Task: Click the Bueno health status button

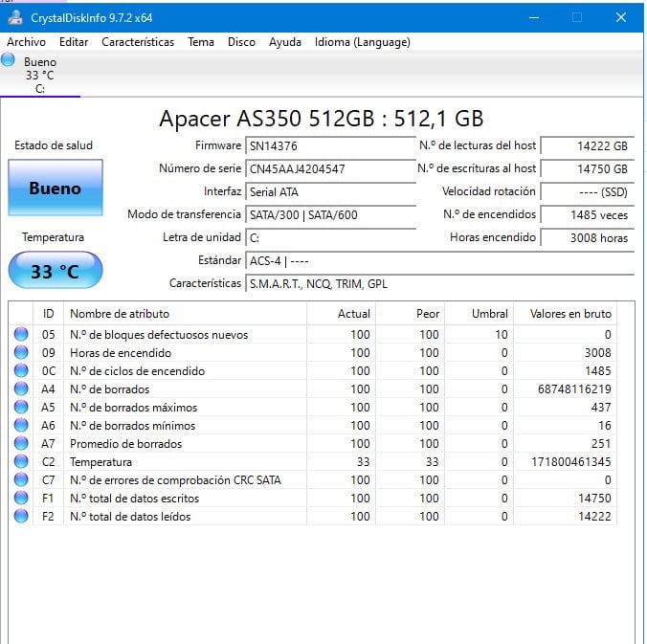Action: (x=56, y=188)
